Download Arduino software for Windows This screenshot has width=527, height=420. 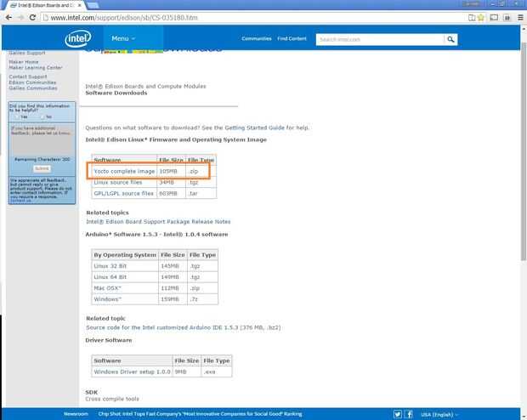(x=108, y=299)
